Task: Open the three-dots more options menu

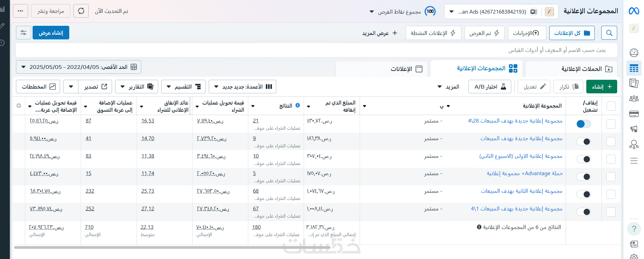Action: tap(21, 11)
